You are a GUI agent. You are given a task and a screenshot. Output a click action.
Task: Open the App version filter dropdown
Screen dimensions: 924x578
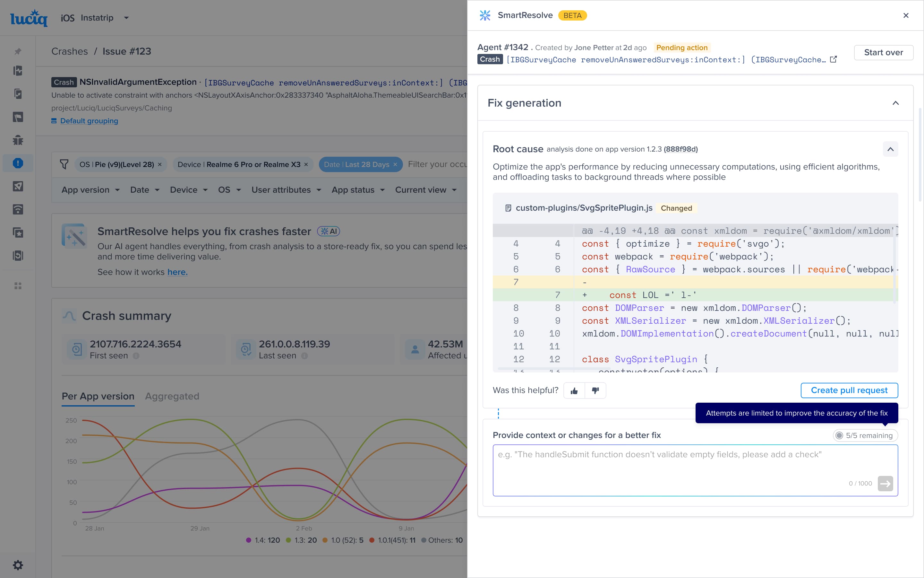(91, 190)
